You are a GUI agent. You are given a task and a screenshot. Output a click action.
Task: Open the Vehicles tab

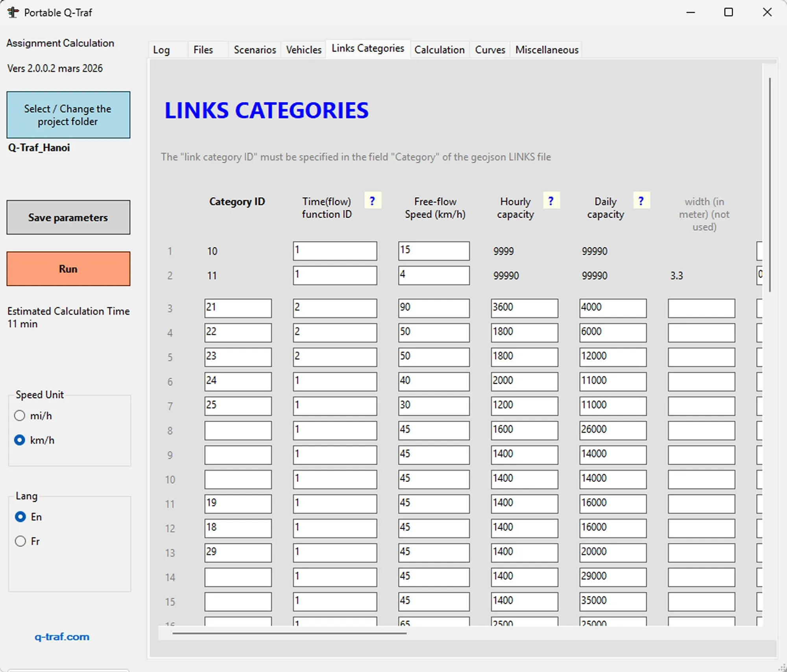(x=303, y=50)
